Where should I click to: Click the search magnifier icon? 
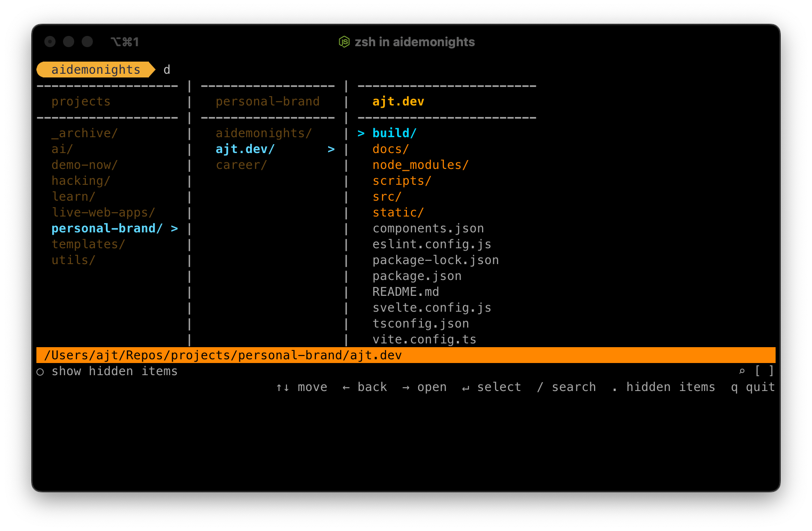pos(742,371)
